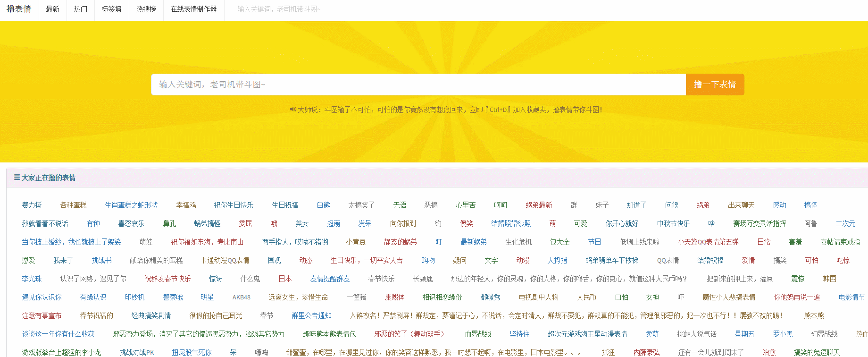868x357 pixels.
Task: Open the 趣味熊本熊表情包 tag
Action: (329, 334)
